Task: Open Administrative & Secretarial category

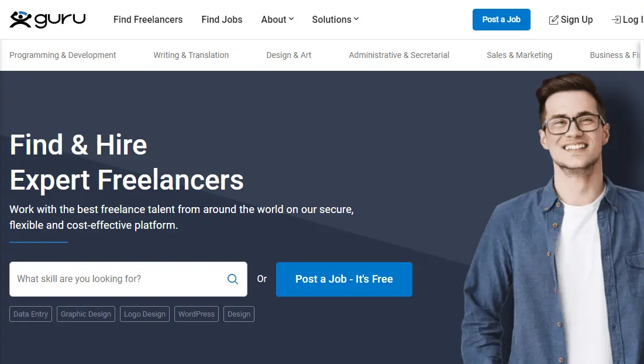Action: tap(399, 55)
